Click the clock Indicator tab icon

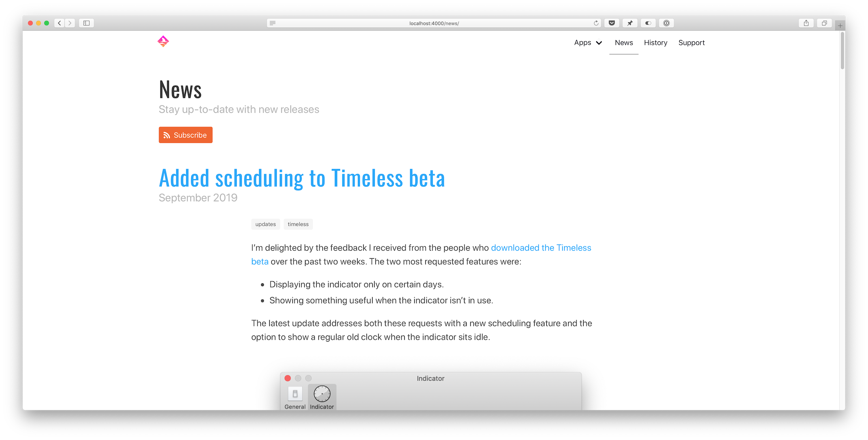coord(322,394)
